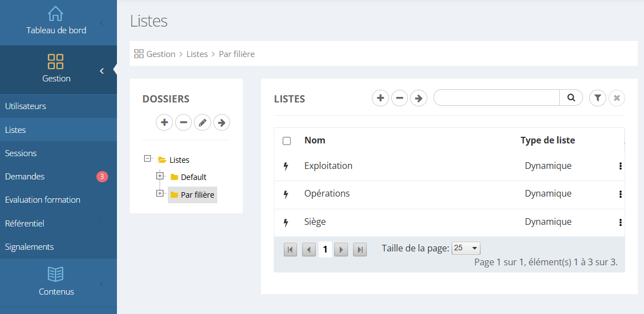Open the Taille de la page dropdown
Image resolution: width=644 pixels, height=314 pixels.
[466, 249]
